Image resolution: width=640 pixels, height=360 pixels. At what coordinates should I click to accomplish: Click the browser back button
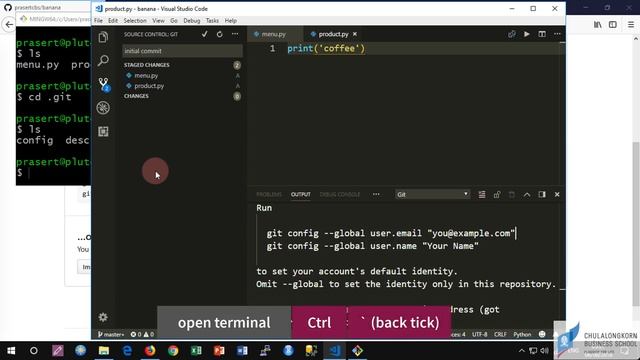[9, 24]
